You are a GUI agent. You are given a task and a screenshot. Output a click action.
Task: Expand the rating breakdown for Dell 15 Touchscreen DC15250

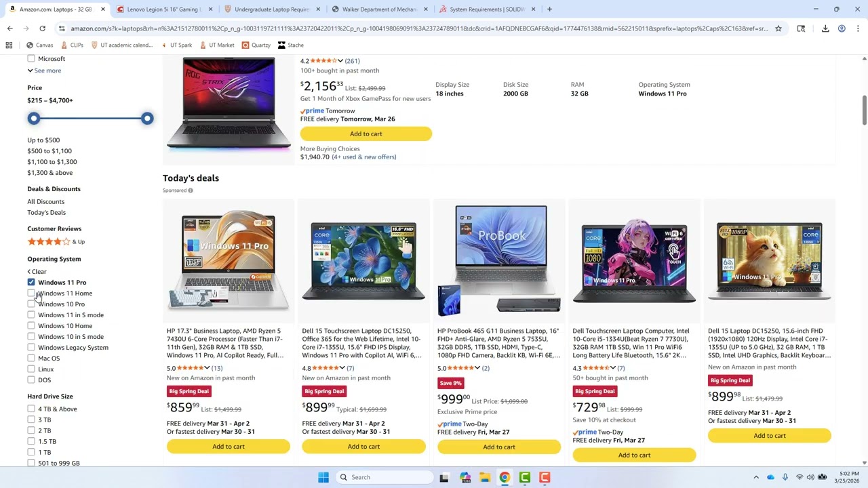click(x=342, y=368)
